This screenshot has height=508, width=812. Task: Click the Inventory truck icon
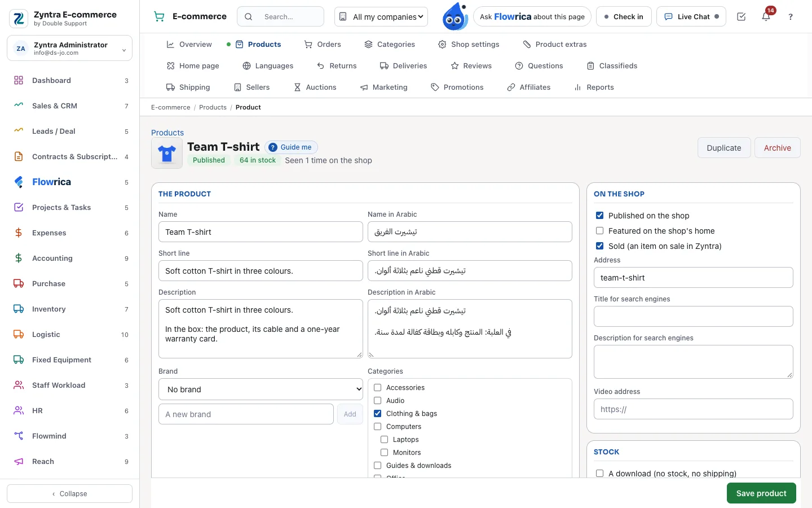click(19, 309)
